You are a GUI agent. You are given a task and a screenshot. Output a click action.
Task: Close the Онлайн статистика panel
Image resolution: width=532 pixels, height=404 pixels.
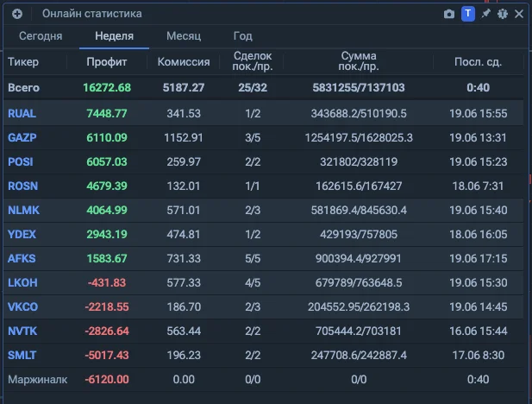point(519,14)
